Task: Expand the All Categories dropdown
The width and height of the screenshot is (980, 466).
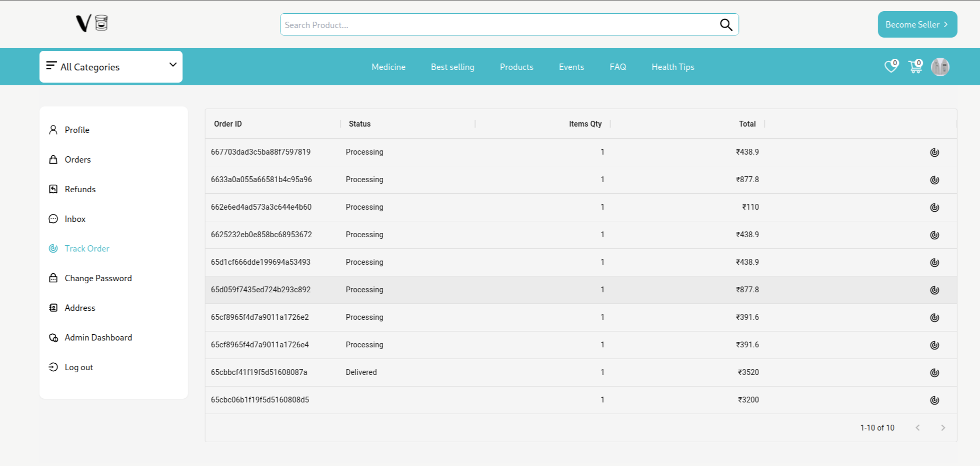Action: (111, 67)
